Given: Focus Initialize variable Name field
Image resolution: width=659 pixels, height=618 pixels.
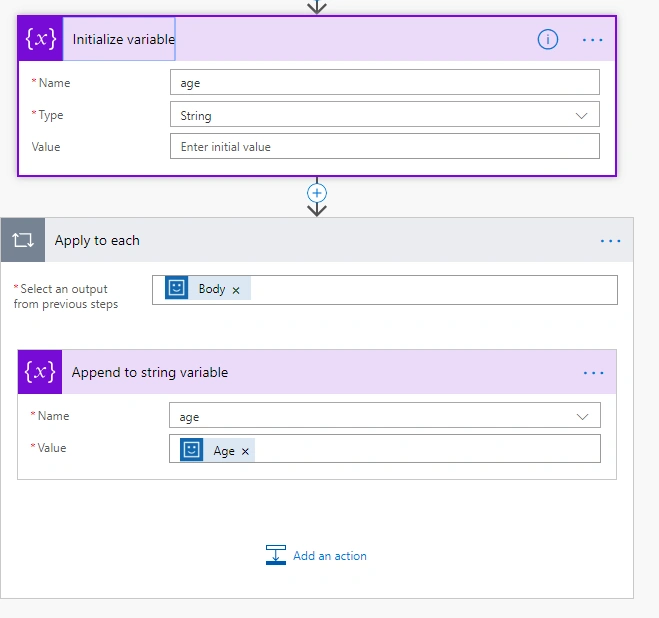Looking at the screenshot, I should pos(385,82).
